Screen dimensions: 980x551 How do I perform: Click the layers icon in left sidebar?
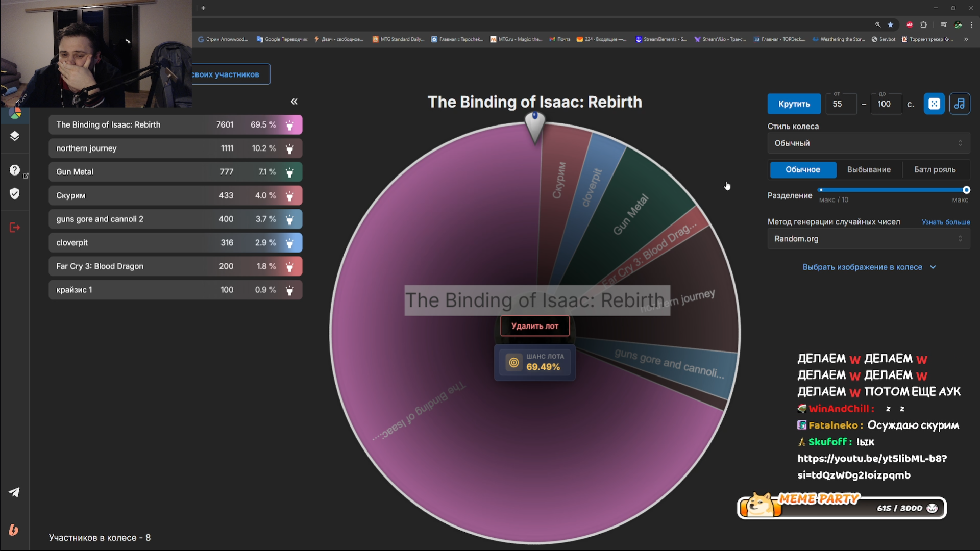coord(15,136)
